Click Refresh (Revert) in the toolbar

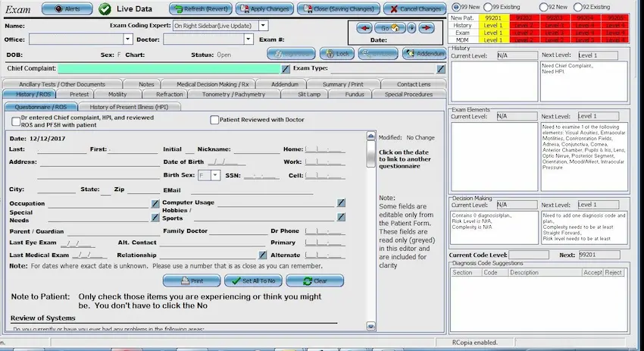(201, 8)
